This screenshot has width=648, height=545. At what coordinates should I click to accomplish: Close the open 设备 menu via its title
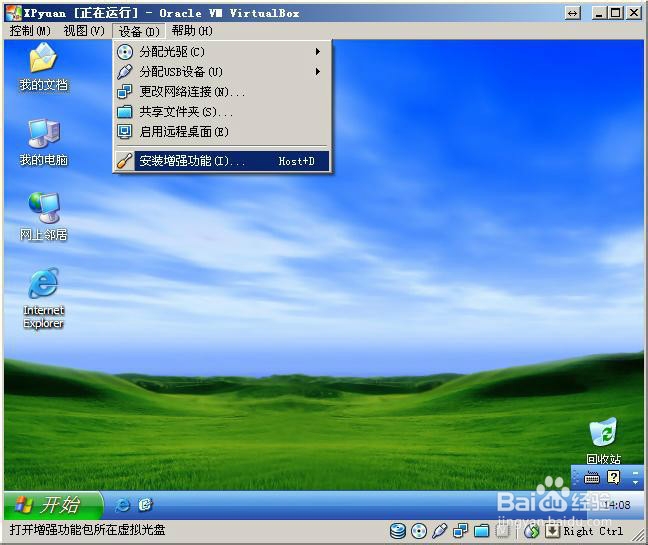pos(139,31)
